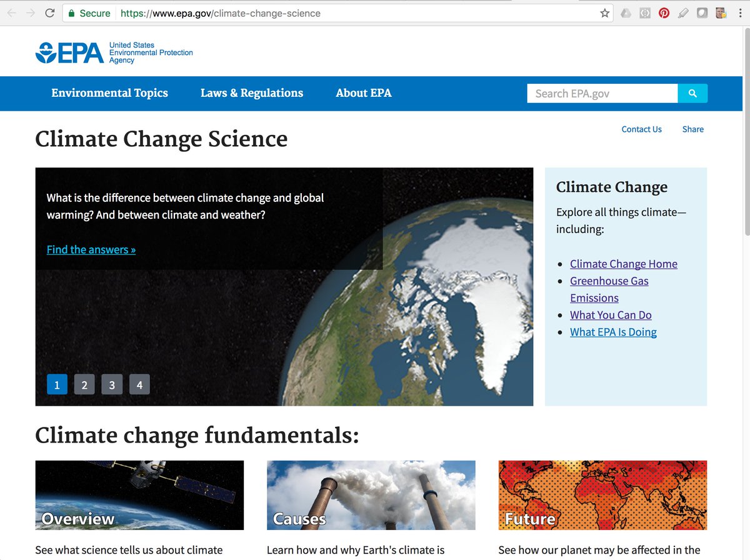Follow the 'Find the answers »' link
Viewport: 750px width, 560px height.
tap(91, 249)
